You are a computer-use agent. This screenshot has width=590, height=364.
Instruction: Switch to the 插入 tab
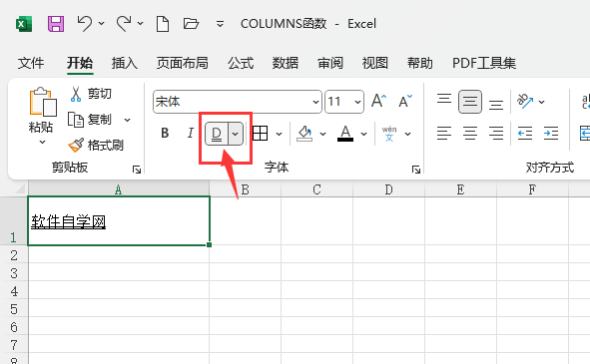(x=125, y=63)
